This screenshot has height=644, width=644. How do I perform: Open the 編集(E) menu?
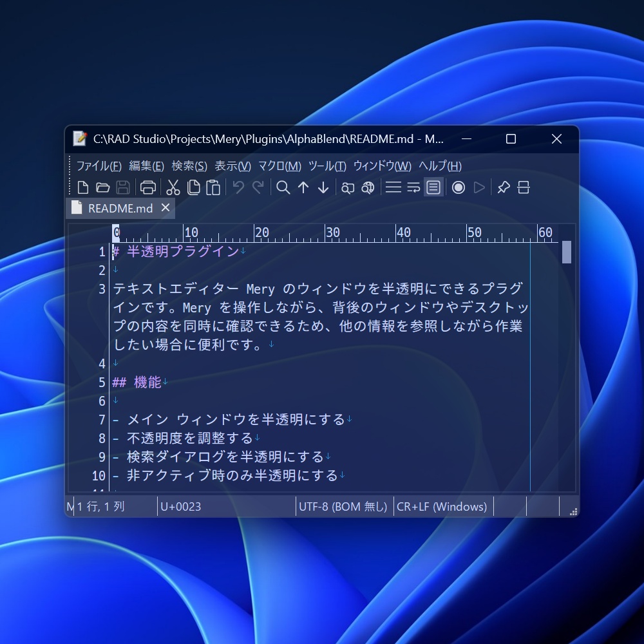147,166
